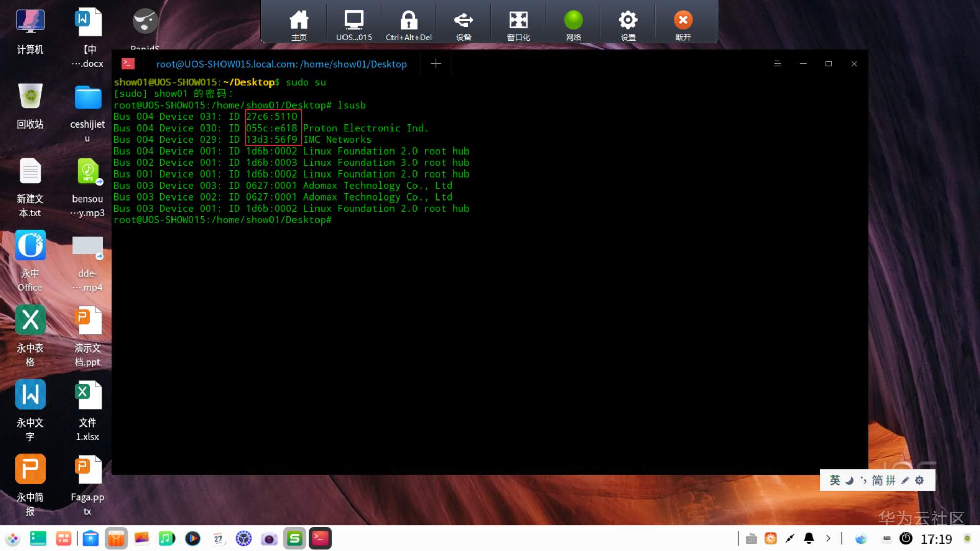
Task: Click the red 断开 disconnect button
Action: pos(683,24)
